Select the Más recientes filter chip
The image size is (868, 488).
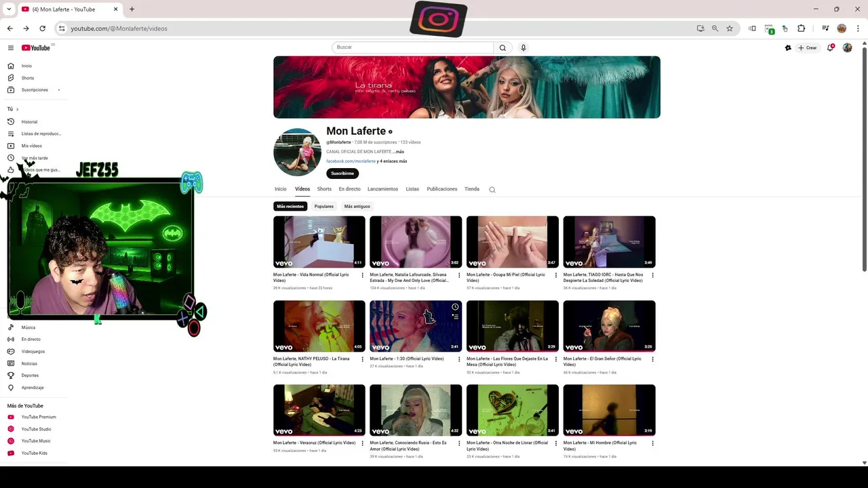tap(290, 206)
